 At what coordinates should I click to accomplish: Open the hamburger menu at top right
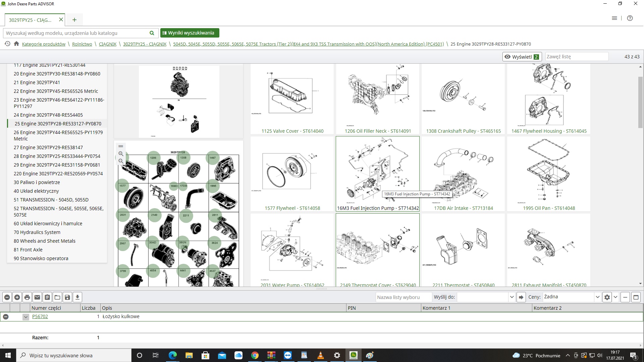point(614,18)
